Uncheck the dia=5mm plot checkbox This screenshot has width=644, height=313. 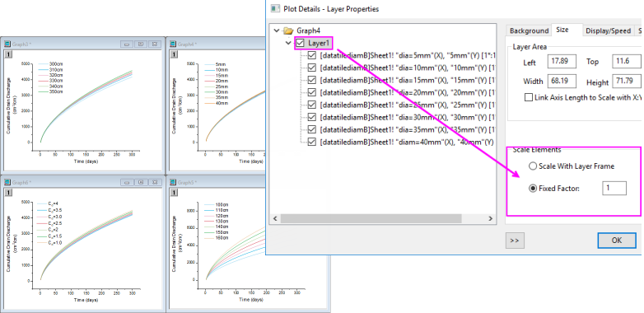[312, 55]
